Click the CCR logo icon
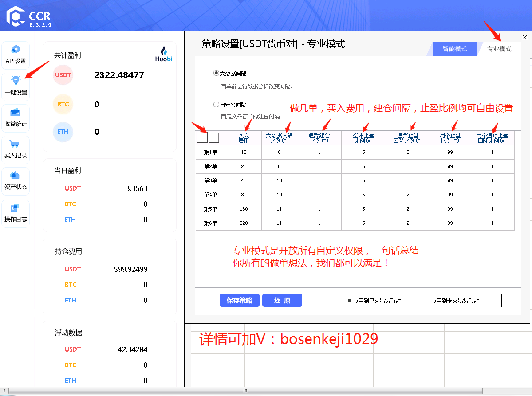The width and height of the screenshot is (532, 396). (x=15, y=16)
